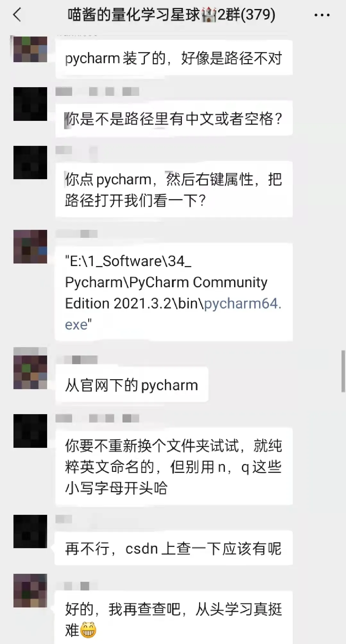Tap the avatar beside "pycharm 装了的" message
This screenshot has width=346, height=644.
tap(30, 49)
